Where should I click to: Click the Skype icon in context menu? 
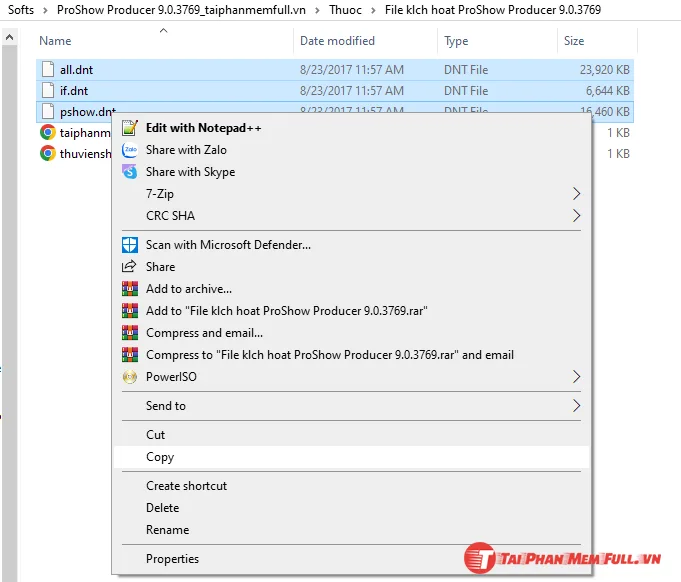click(x=129, y=172)
